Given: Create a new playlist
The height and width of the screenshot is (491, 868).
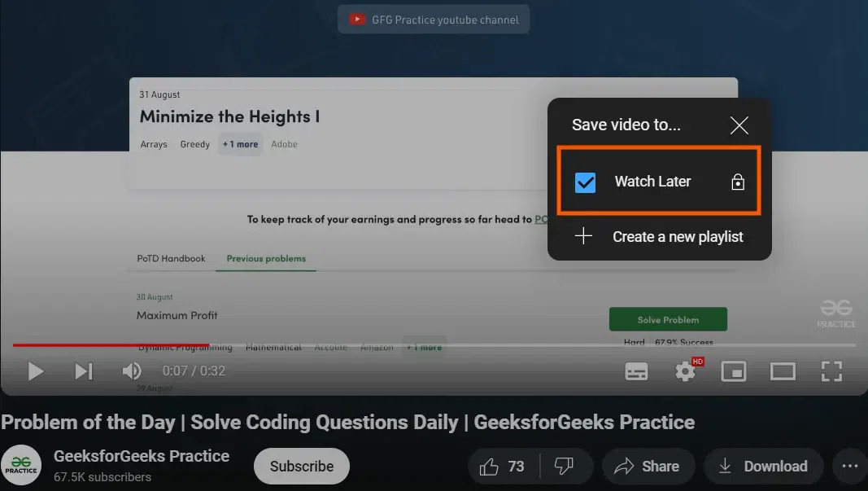Looking at the screenshot, I should [x=678, y=236].
